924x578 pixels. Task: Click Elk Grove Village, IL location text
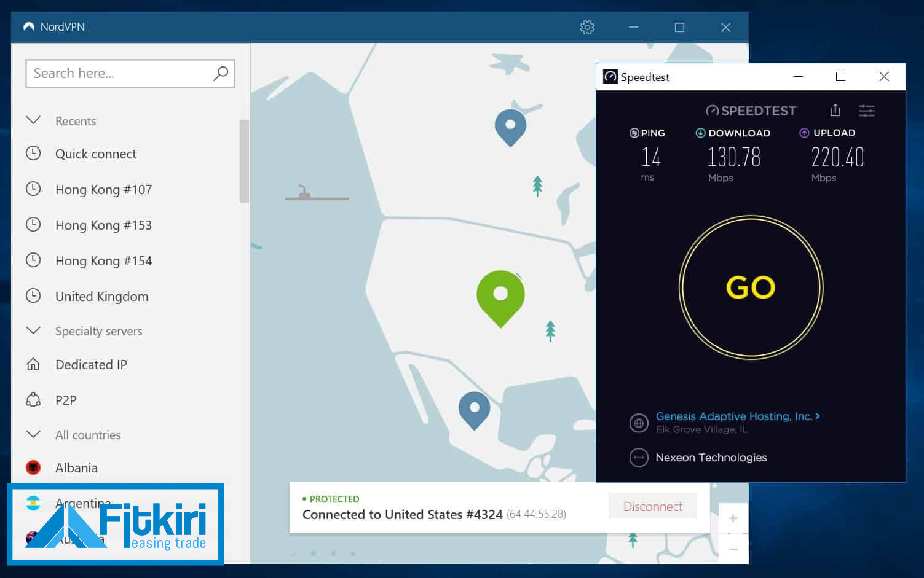701,429
